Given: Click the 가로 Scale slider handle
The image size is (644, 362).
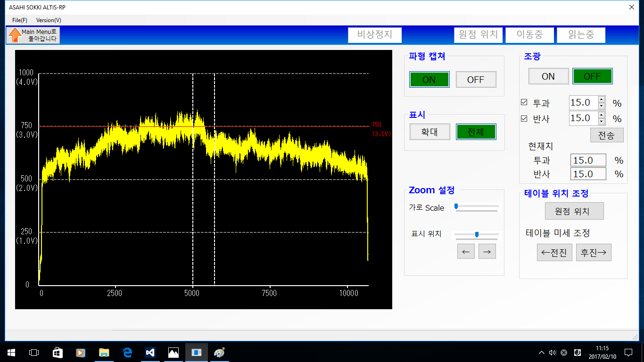Looking at the screenshot, I should click(456, 206).
